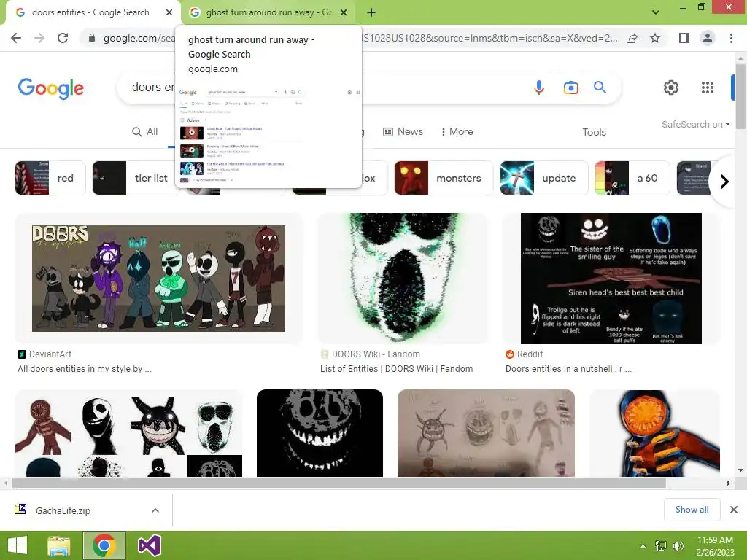Open the grinning dark face image
Viewport: 747px width, 560px height.
pos(320,433)
